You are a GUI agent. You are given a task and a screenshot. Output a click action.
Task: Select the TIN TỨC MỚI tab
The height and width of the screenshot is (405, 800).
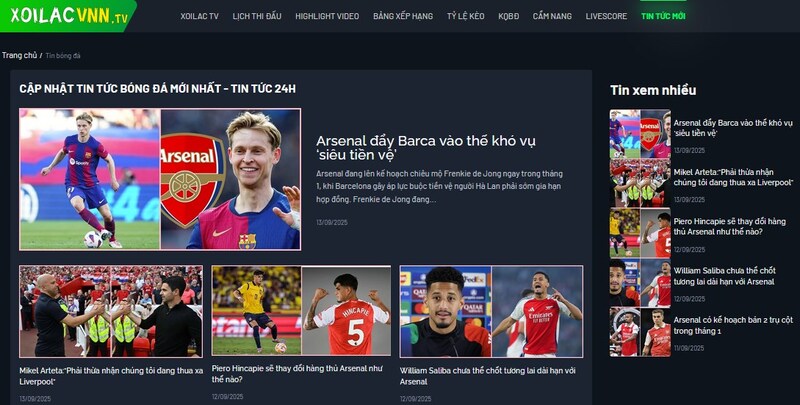663,16
